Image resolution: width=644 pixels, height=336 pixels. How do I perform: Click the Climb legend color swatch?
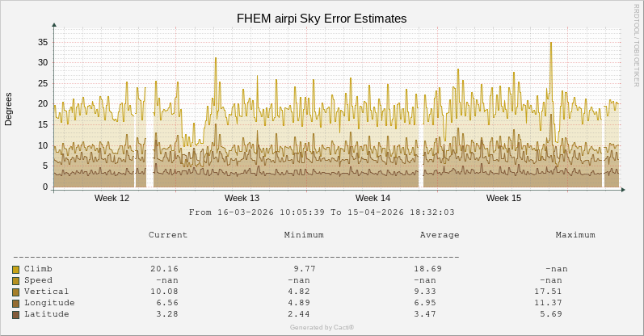click(15, 269)
